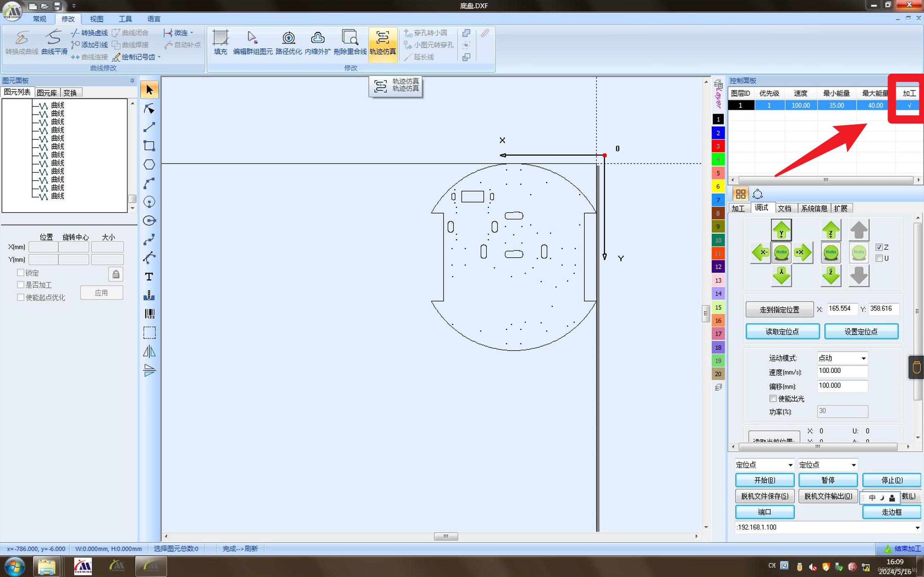Toggle layer 1 加工 checkmark cell
This screenshot has height=577, width=924.
(909, 105)
